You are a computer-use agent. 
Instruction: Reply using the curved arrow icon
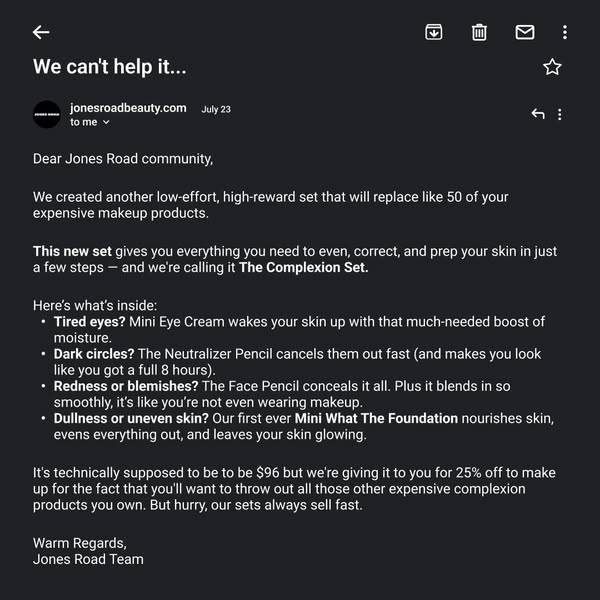point(538,114)
